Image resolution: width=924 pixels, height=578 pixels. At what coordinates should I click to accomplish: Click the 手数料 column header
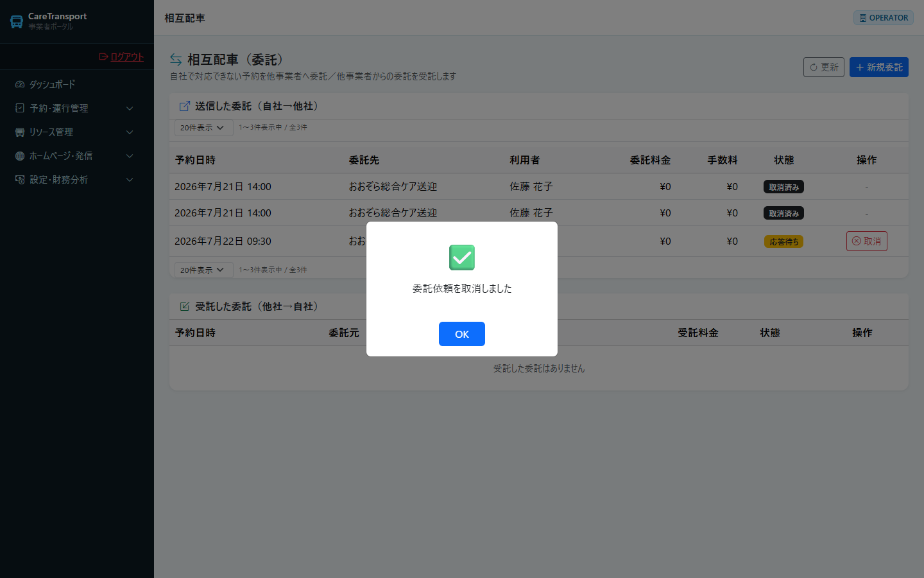723,160
